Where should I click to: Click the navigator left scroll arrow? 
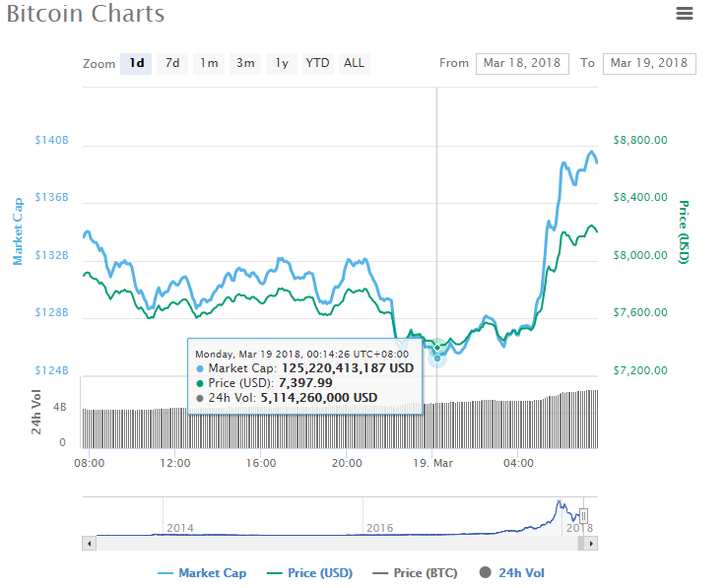pyautogui.click(x=89, y=544)
